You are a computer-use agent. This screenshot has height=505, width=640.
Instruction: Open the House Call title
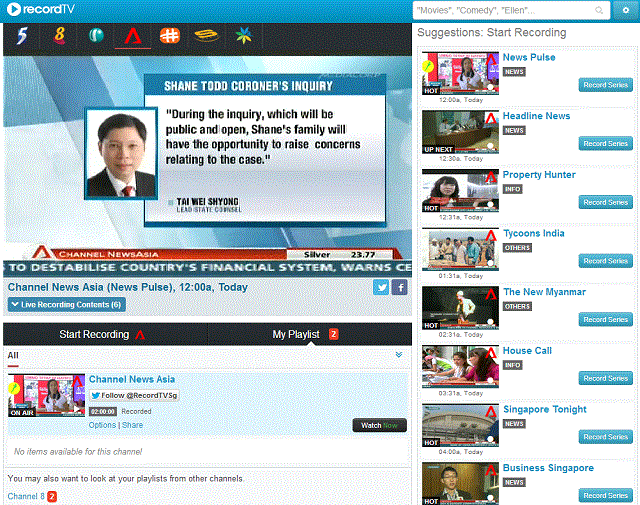point(527,351)
